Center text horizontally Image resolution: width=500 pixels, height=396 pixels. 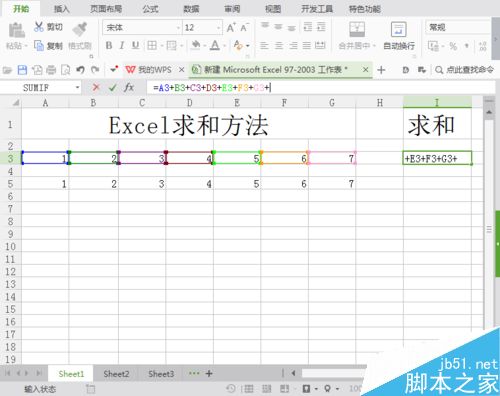[x=279, y=45]
